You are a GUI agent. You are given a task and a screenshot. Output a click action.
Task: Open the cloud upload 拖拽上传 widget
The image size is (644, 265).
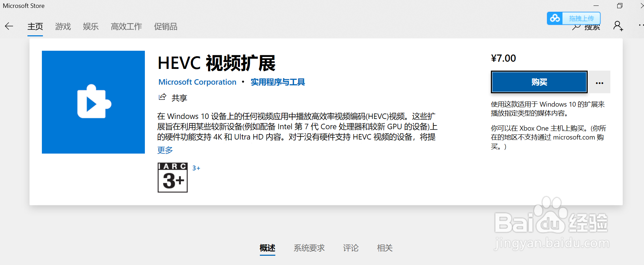point(574,18)
